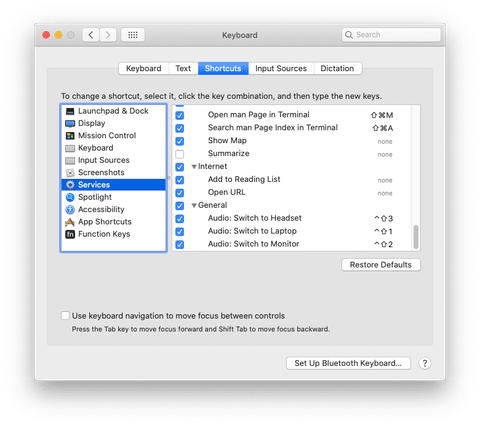Select the Launchpad & Dock icon
Screen dimensions: 480x426
tap(70, 111)
